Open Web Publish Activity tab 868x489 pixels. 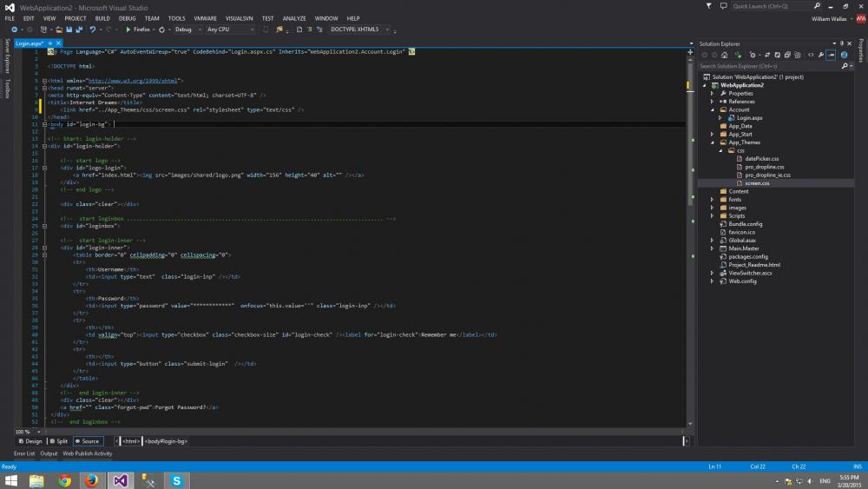pyautogui.click(x=88, y=453)
